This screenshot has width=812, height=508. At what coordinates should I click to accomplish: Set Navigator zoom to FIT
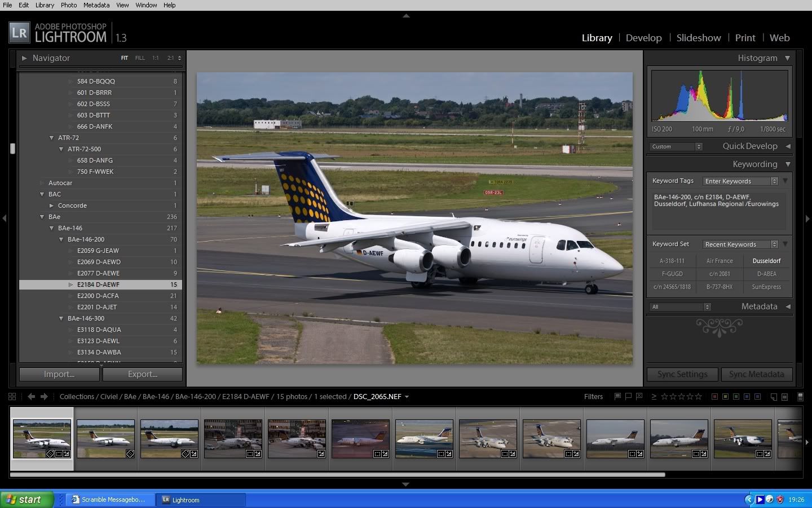125,58
